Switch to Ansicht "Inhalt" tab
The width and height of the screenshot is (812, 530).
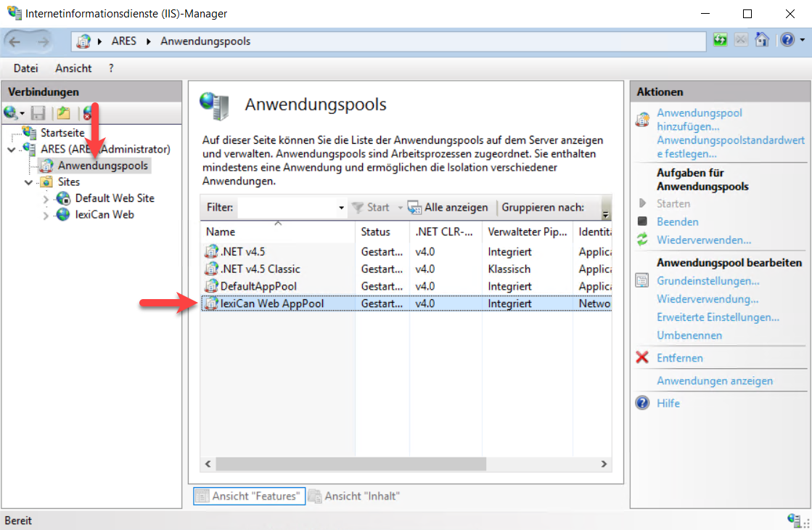tap(354, 496)
